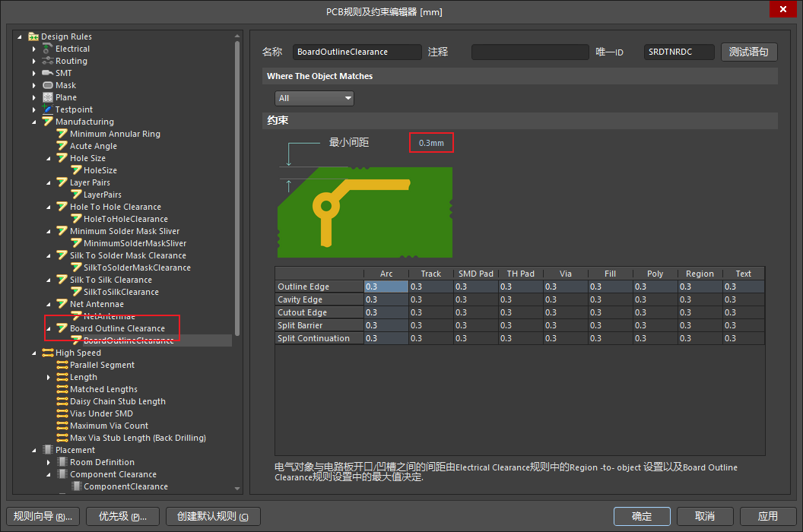Click the 名称 rule name field
The height and width of the screenshot is (532, 803).
point(357,52)
